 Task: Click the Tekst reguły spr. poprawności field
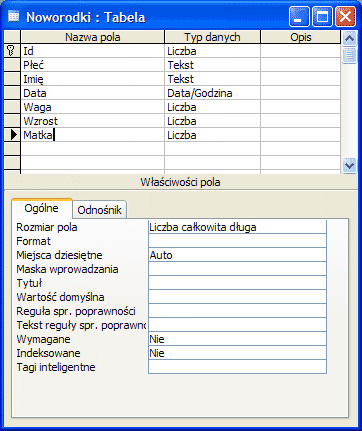[237, 325]
